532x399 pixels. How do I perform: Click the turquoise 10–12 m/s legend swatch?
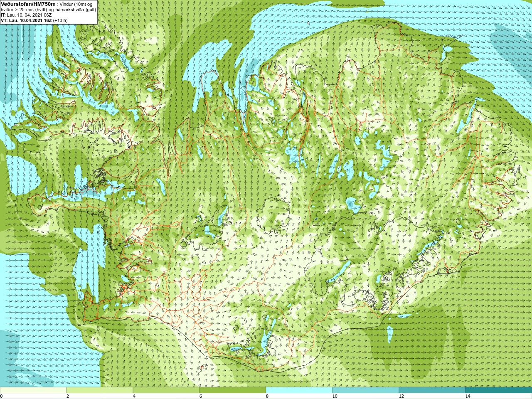366,390
